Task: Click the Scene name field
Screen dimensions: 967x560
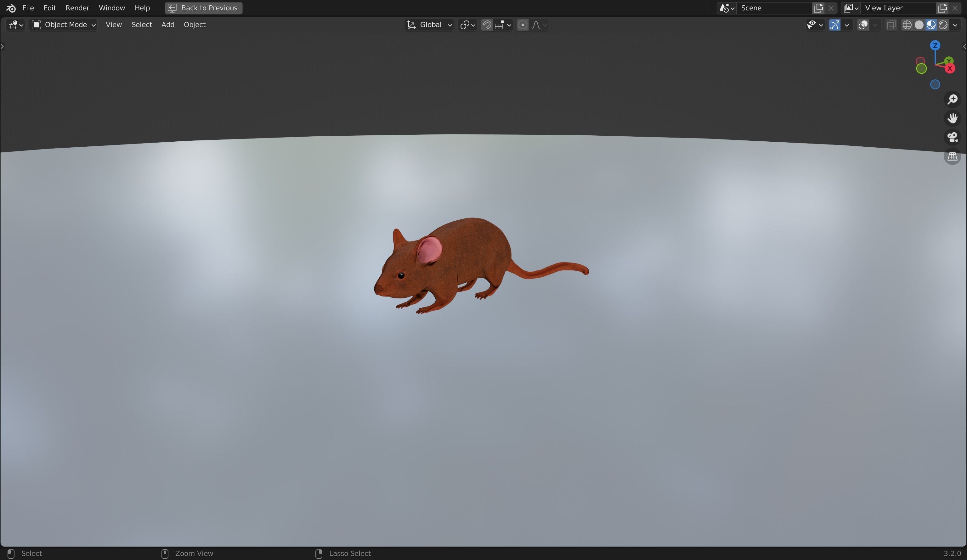Action: pyautogui.click(x=774, y=8)
